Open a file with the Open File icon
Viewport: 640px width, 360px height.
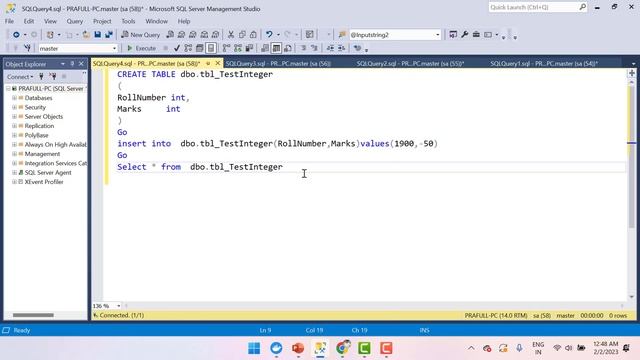pos(86,35)
